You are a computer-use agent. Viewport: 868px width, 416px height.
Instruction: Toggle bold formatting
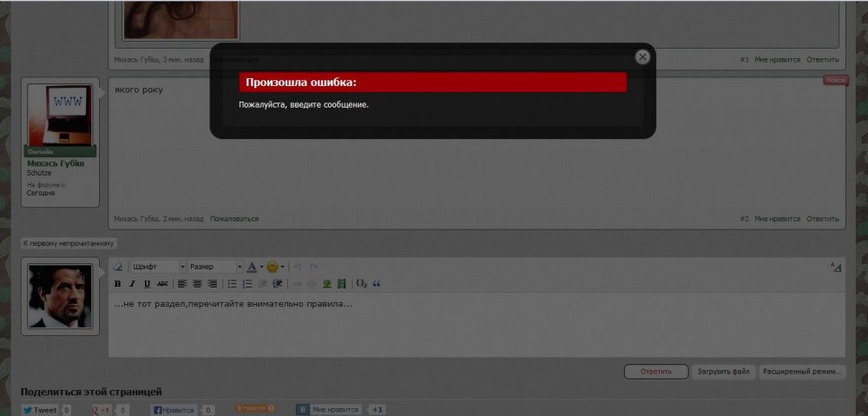[117, 284]
